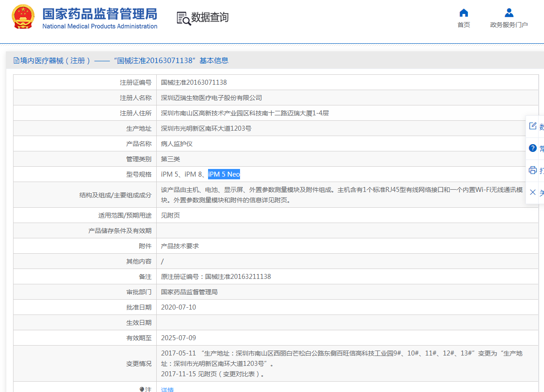Click the 适用范围/预期用途 label
This screenshot has height=392, width=544.
tap(125, 215)
